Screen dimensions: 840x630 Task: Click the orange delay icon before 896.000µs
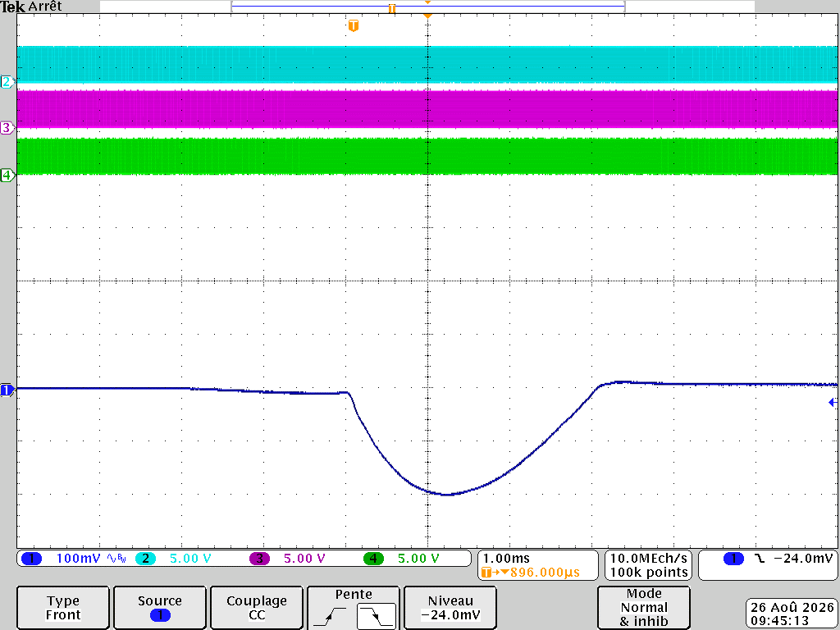[x=495, y=573]
